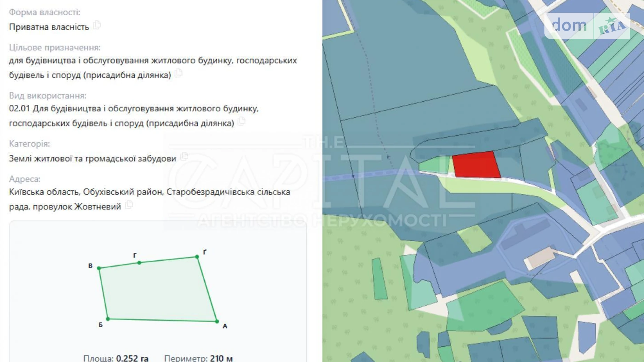Copy the address ending 'провулок Жовтневий'
Screen dimensions: 644x362
click(x=129, y=205)
